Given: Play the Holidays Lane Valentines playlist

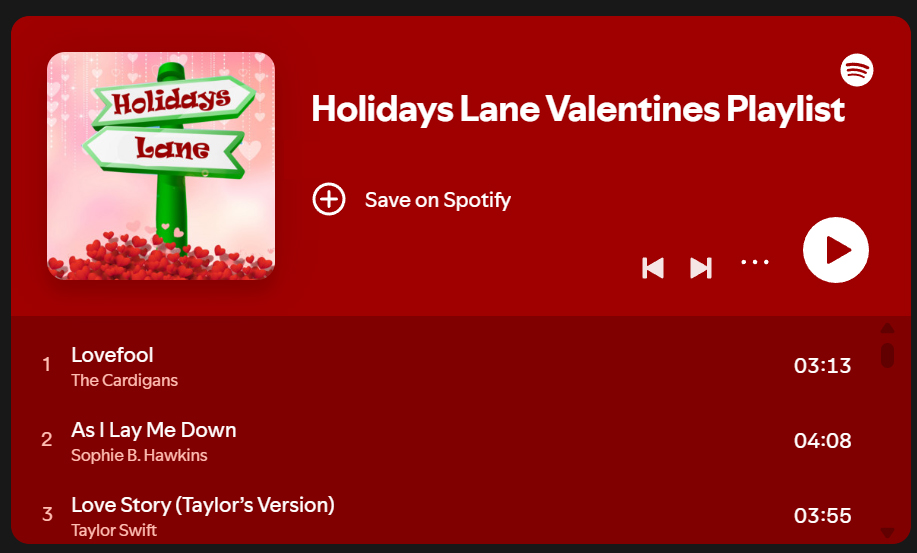Looking at the screenshot, I should (836, 250).
